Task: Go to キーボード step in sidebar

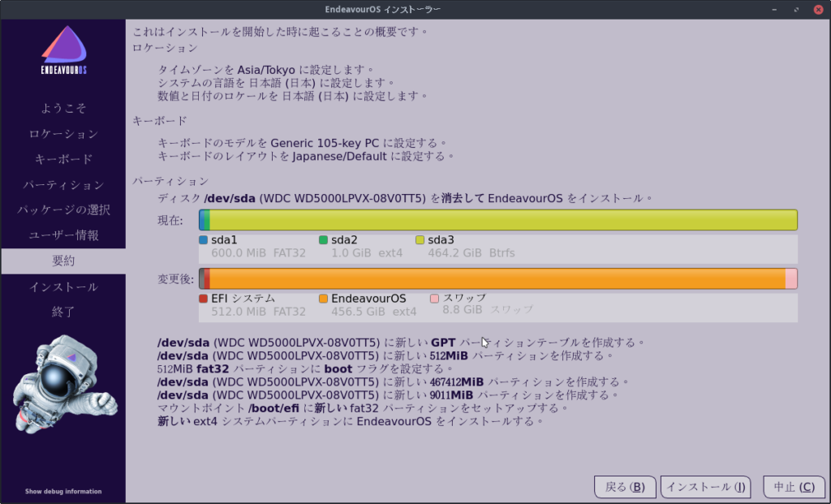Action: pos(63,159)
